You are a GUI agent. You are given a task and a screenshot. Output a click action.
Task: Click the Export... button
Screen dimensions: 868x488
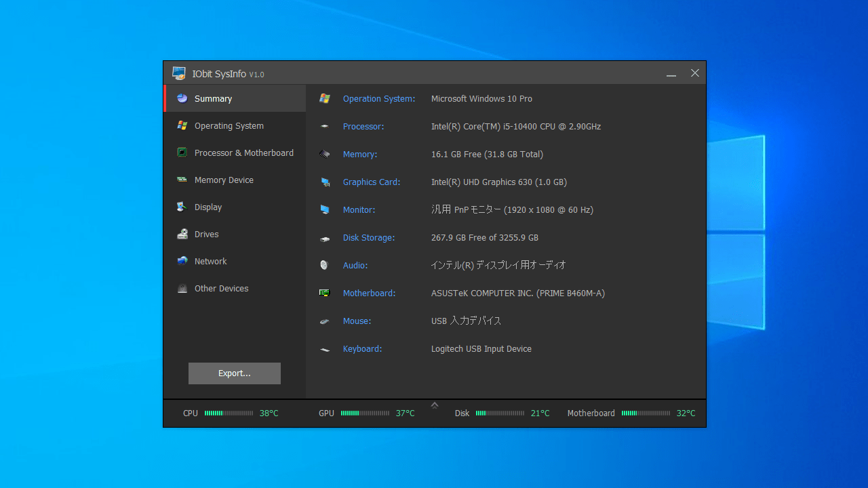[x=235, y=373]
